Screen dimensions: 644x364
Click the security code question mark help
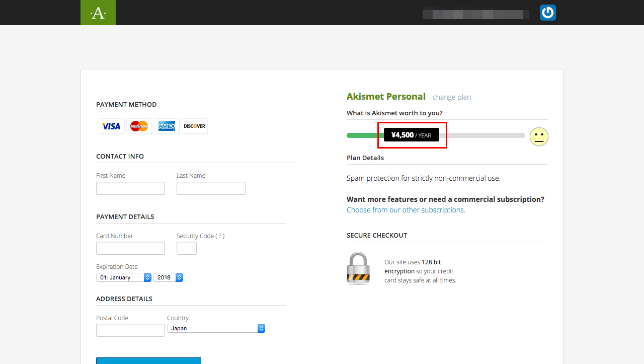(220, 236)
